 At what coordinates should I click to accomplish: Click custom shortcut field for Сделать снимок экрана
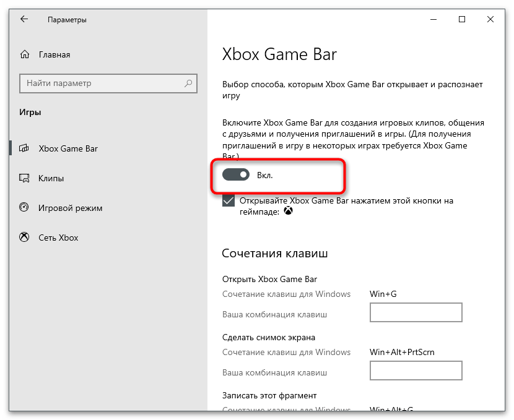pyautogui.click(x=416, y=371)
